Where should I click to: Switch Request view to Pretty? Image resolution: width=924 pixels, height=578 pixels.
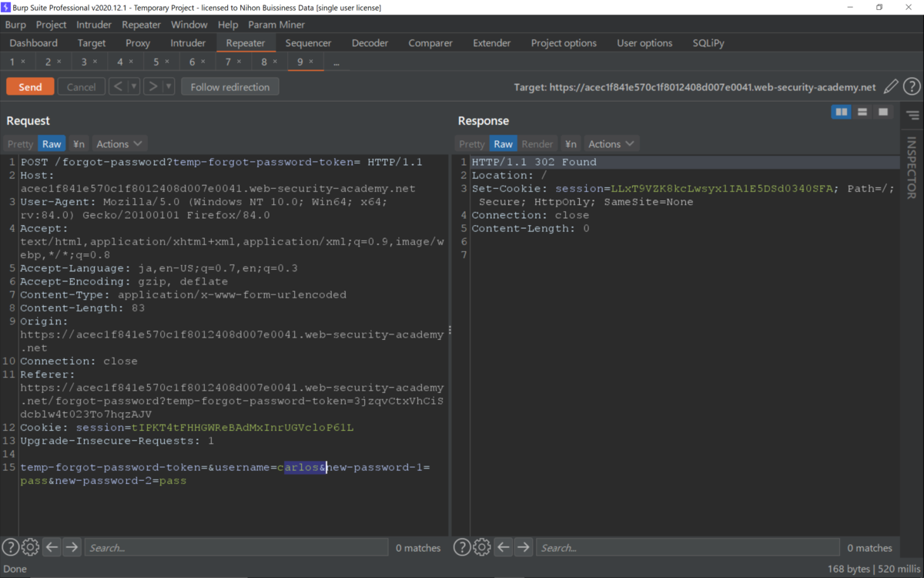[20, 144]
